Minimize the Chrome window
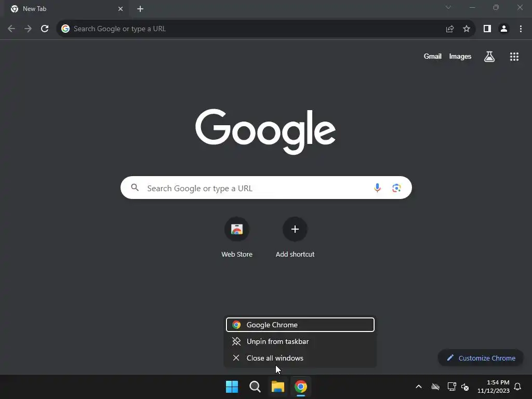Image resolution: width=532 pixels, height=399 pixels. pyautogui.click(x=472, y=7)
